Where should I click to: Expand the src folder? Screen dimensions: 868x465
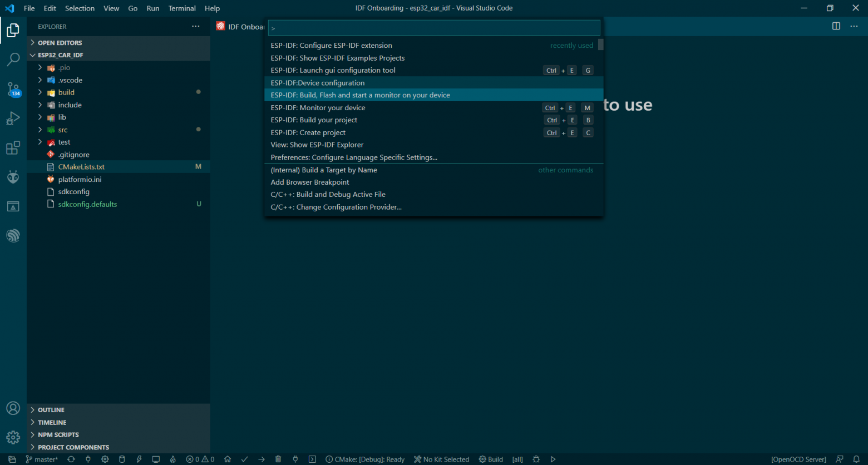click(x=119, y=130)
